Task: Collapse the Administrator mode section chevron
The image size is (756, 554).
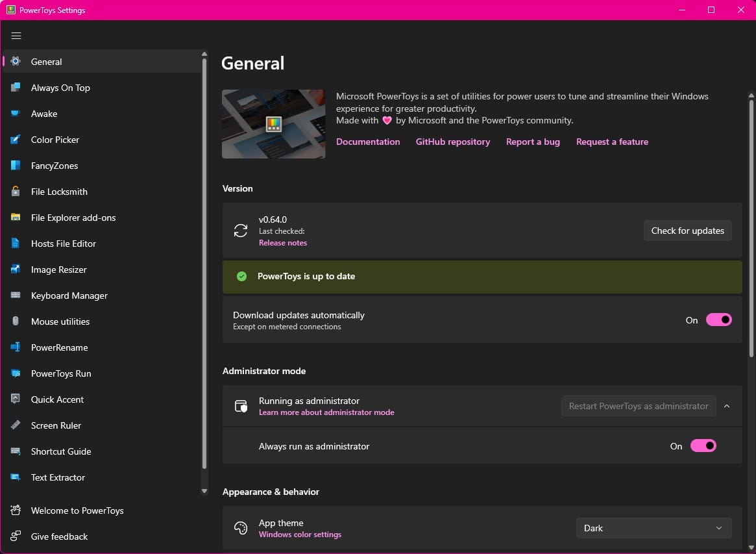Action: tap(727, 406)
